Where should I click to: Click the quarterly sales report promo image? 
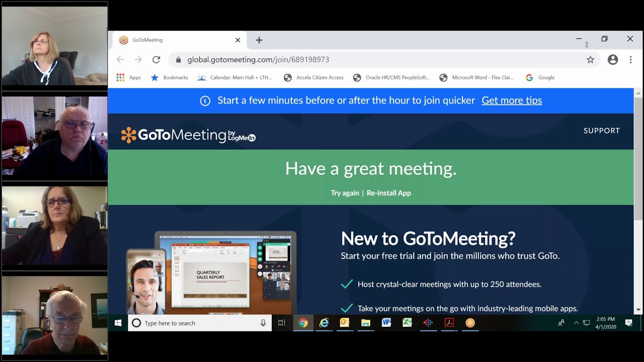(x=211, y=274)
